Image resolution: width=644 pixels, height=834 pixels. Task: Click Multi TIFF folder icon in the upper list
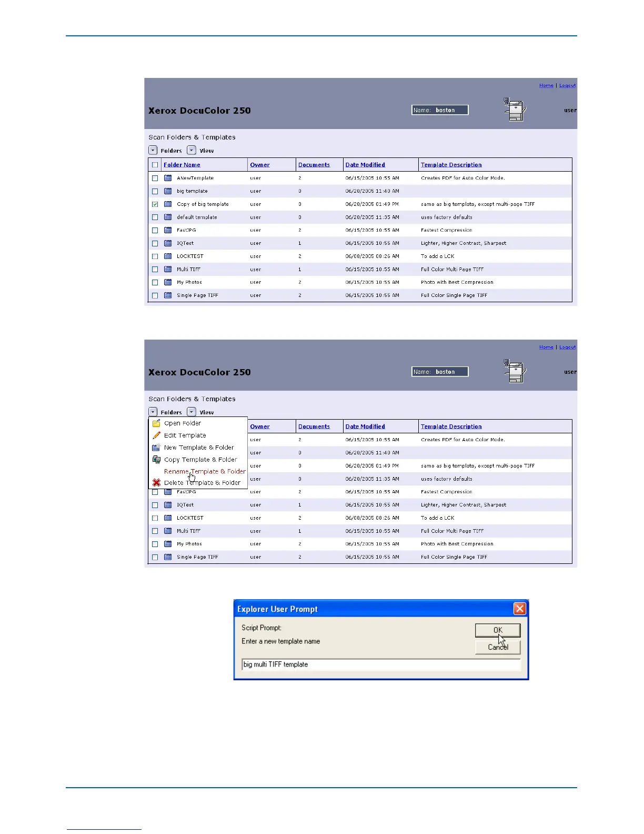(x=168, y=269)
